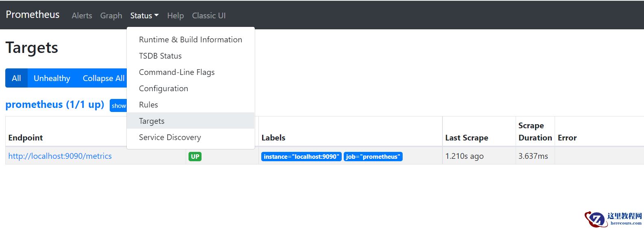Click Targets in the dropdown list
The width and height of the screenshot is (644, 228).
(152, 121)
